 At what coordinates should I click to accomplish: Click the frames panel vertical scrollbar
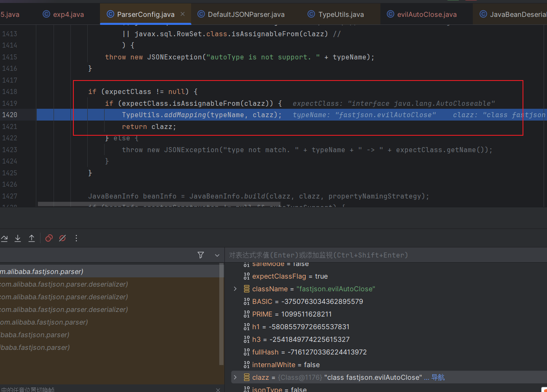click(221, 314)
